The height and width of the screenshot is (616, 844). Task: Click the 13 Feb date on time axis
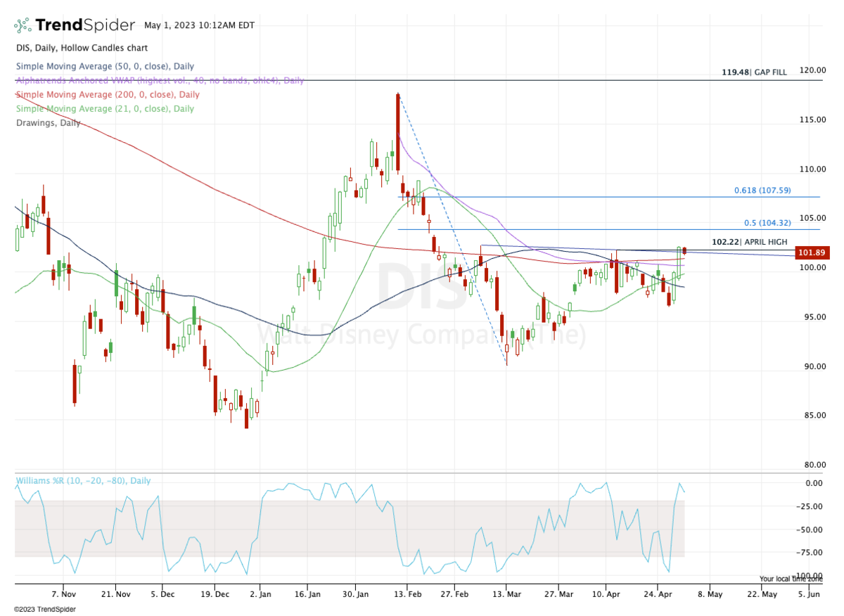(x=407, y=593)
